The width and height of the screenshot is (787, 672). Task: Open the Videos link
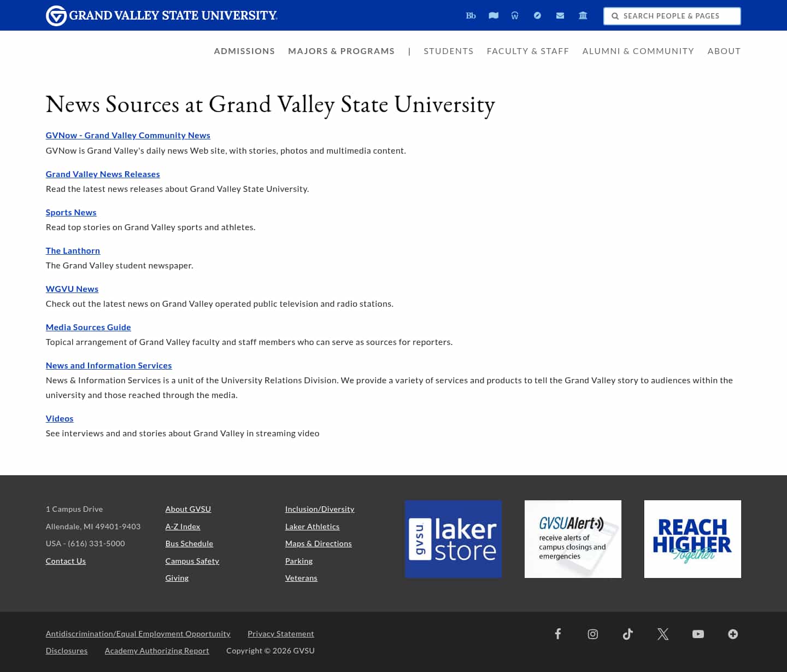tap(60, 418)
